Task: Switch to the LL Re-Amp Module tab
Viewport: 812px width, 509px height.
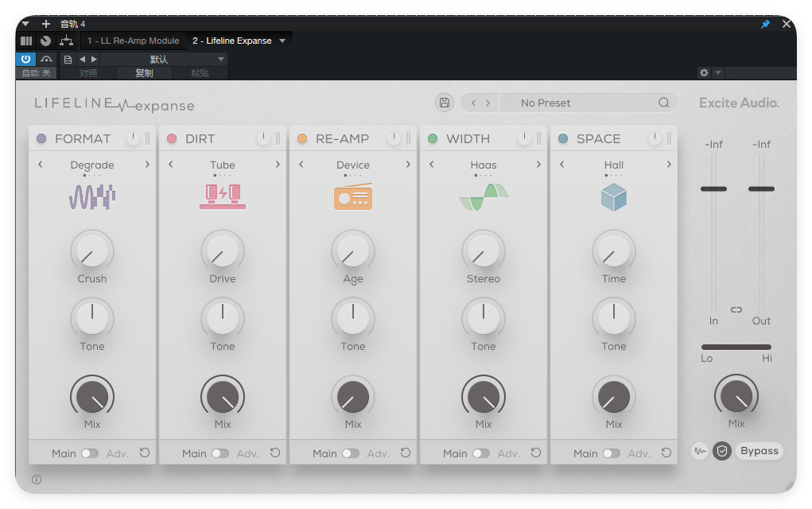Action: click(x=133, y=41)
